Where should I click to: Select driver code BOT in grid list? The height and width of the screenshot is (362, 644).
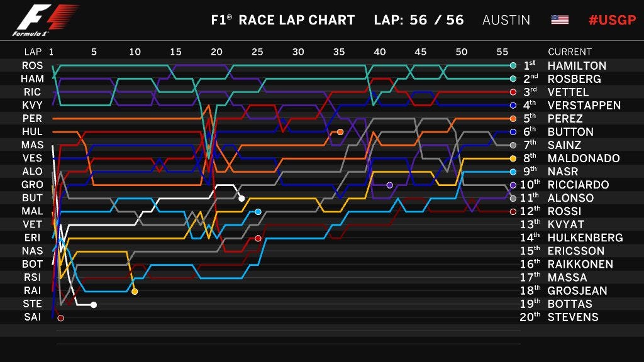click(33, 263)
